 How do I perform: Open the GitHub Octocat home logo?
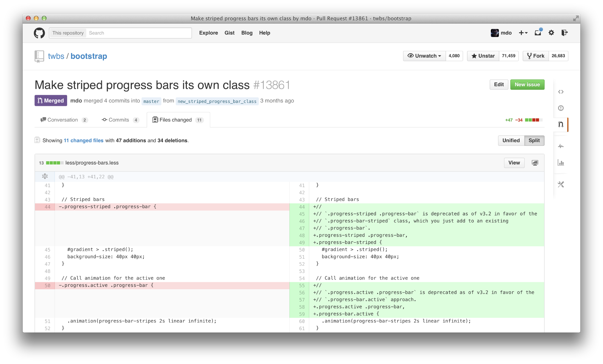click(x=39, y=33)
